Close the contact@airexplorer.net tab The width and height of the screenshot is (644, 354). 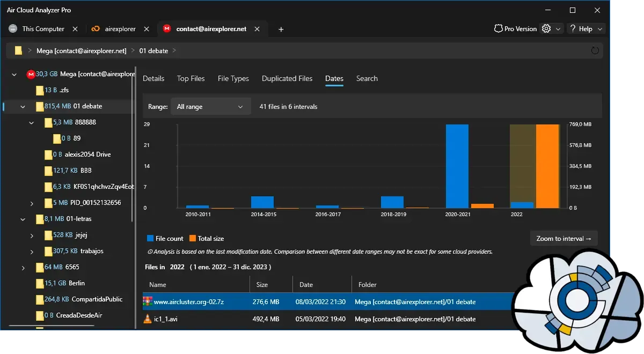click(258, 29)
